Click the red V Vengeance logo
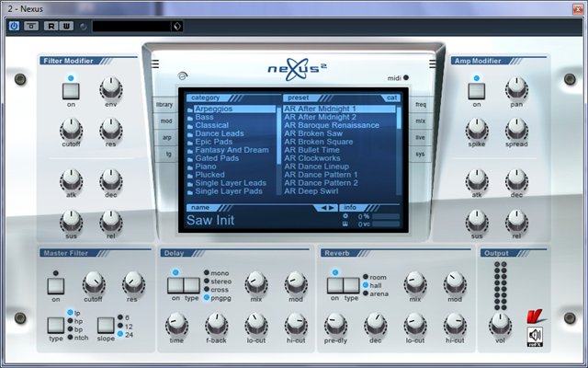The width and height of the screenshot is (588, 368). [x=535, y=316]
